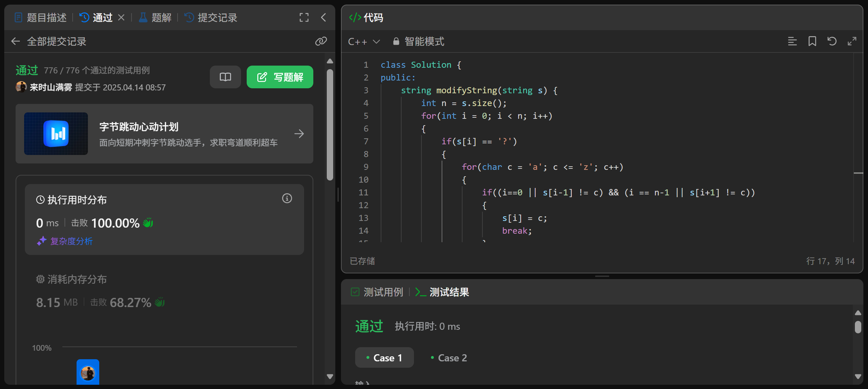Go back using the arrow beside 全部提交记录
Viewport: 868px width, 389px height.
[x=16, y=41]
